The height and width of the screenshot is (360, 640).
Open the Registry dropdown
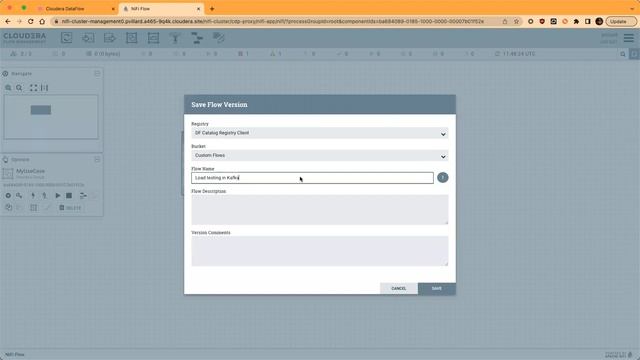(320, 133)
